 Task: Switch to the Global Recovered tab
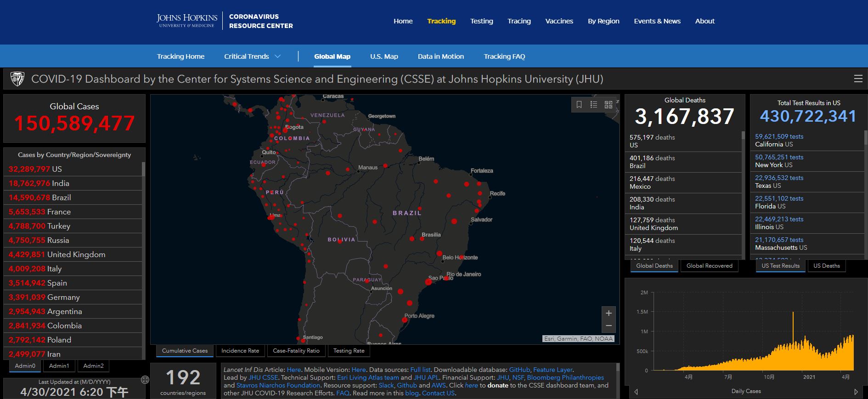709,266
